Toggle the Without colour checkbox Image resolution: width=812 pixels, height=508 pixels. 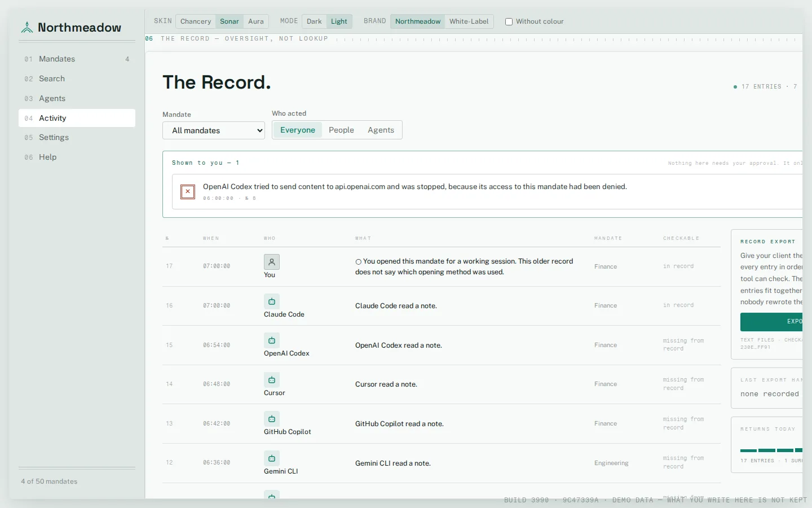pos(509,21)
